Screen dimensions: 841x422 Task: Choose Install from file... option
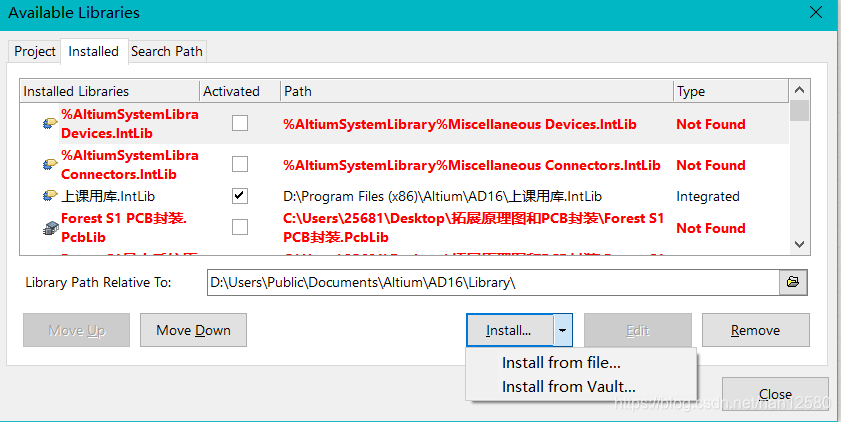561,363
